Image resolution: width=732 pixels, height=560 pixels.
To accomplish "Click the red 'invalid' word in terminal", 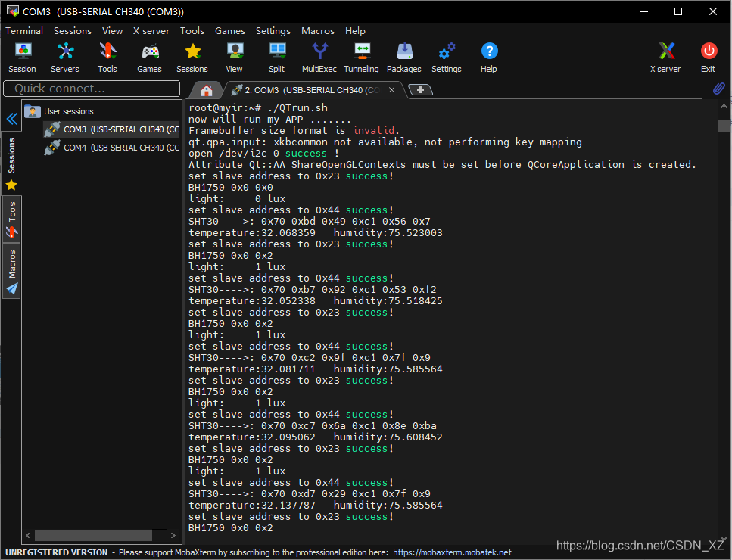I will [373, 130].
